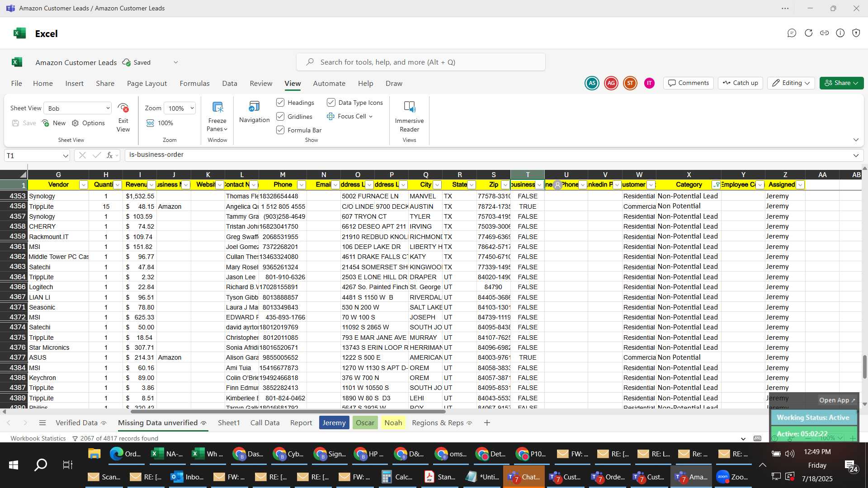
Task: Open the Formulas ribbon tab
Action: (x=194, y=84)
